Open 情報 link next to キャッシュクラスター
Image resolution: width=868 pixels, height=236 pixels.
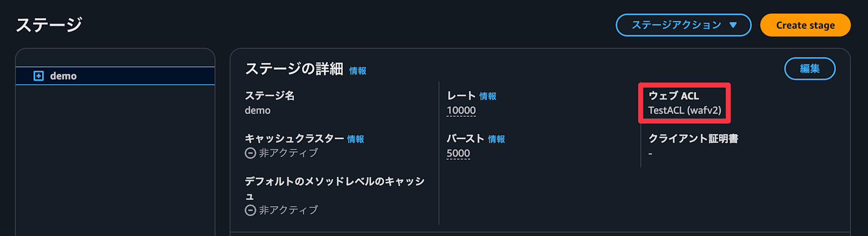pos(355,139)
